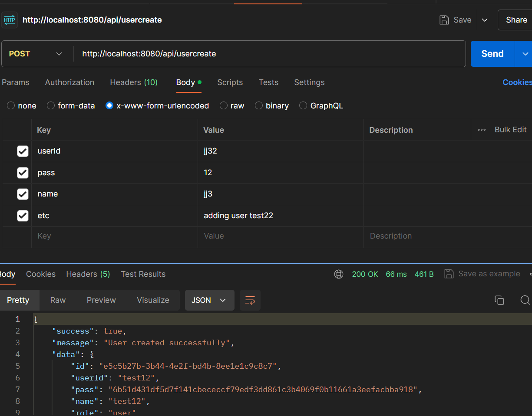Open the Test Results tab
Screen dimensions: 532x416
pos(143,274)
